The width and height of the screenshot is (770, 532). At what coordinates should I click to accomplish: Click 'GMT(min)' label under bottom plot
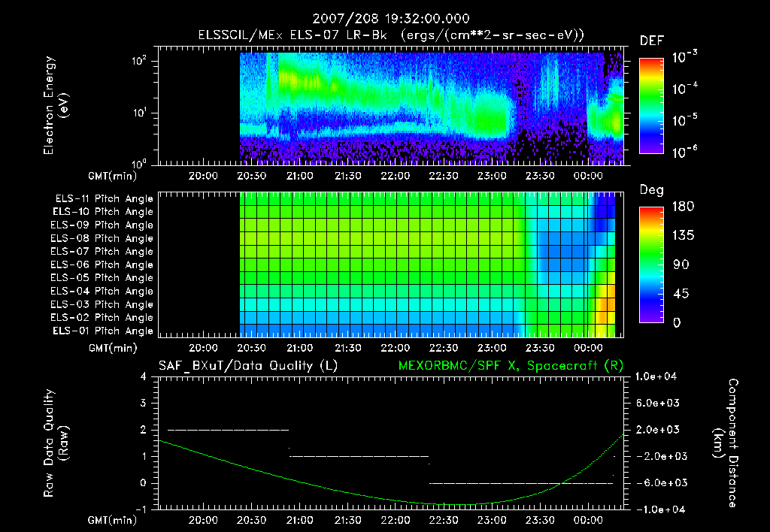pyautogui.click(x=112, y=520)
